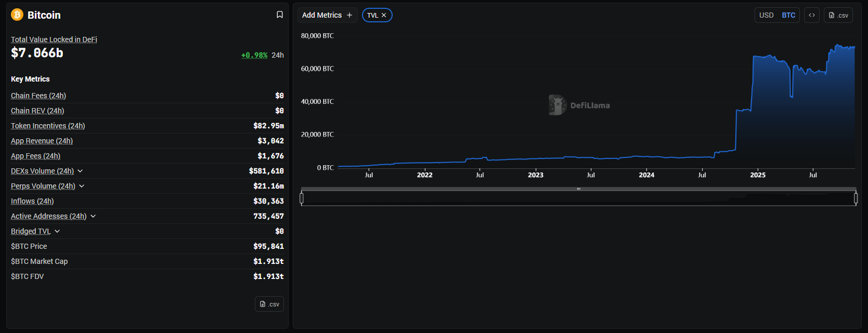Click the $82.95m incentives value
Image resolution: width=868 pixels, height=333 pixels.
pos(268,126)
